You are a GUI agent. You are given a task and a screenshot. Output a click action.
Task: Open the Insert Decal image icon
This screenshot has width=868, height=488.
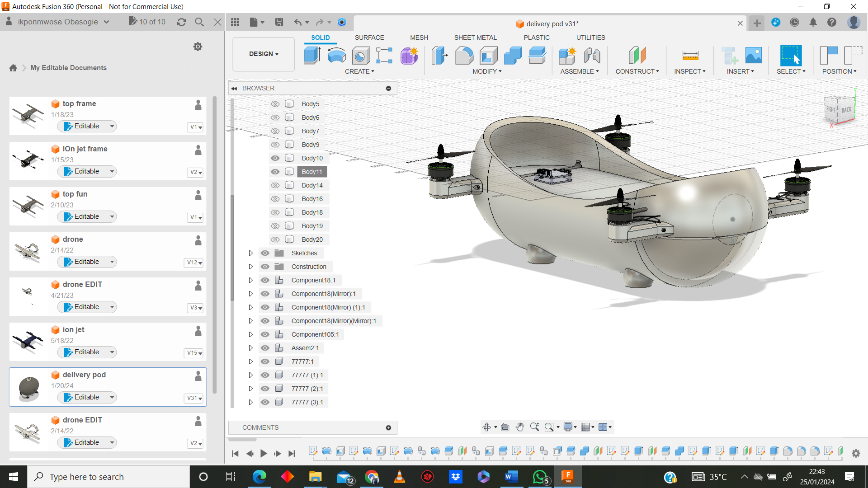coord(753,56)
